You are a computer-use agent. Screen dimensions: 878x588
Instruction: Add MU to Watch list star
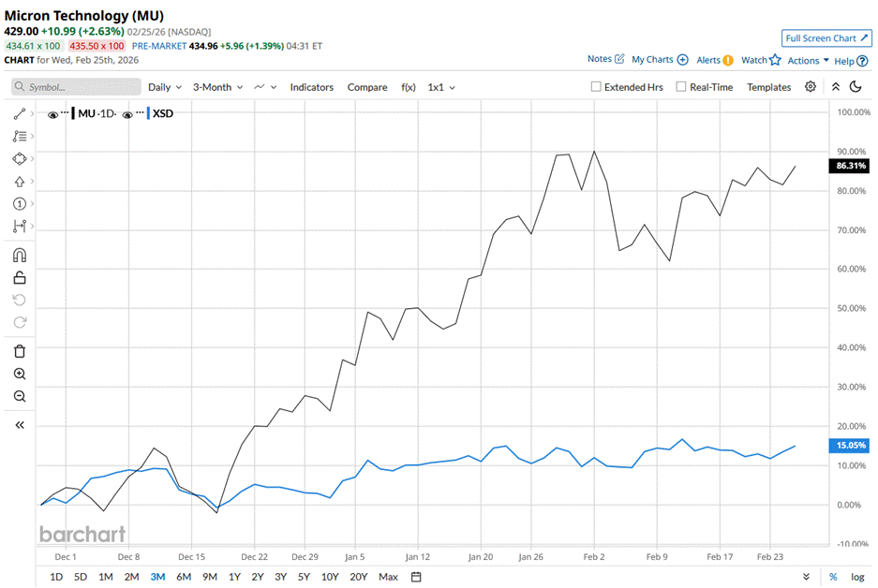coord(775,60)
